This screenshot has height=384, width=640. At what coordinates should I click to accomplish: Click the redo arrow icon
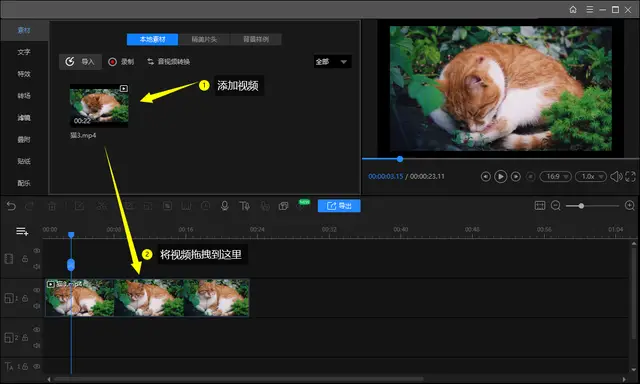click(29, 206)
